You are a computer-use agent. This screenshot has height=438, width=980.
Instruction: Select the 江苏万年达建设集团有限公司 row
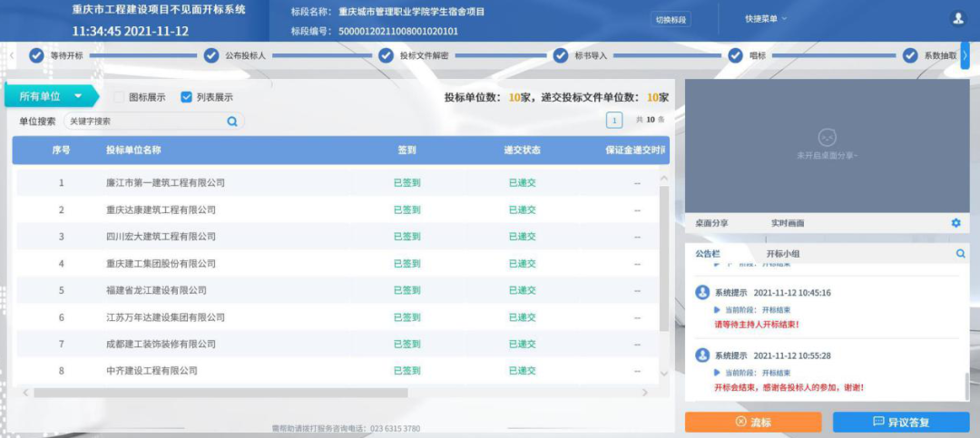[337, 317]
